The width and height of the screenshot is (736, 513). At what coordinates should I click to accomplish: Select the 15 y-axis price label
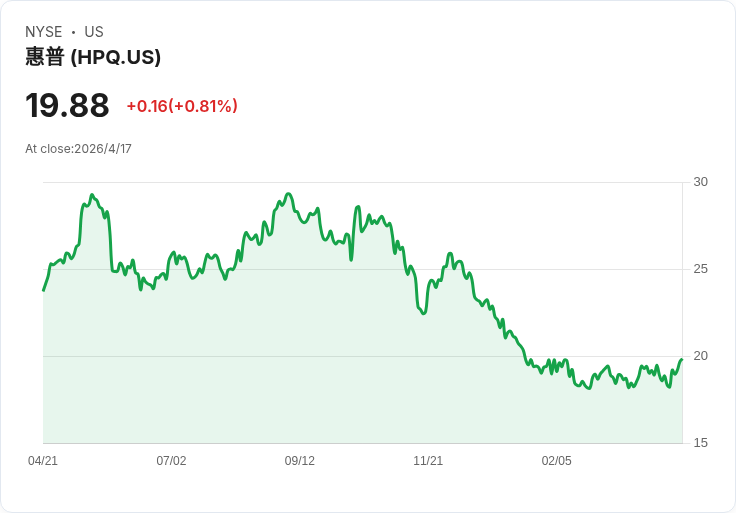click(x=700, y=443)
